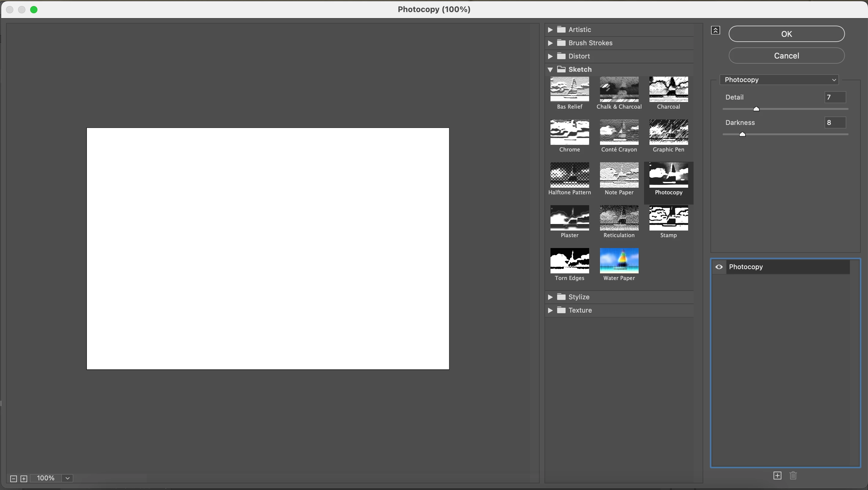Click the Detail slider handle
The image size is (868, 490).
pyautogui.click(x=756, y=109)
